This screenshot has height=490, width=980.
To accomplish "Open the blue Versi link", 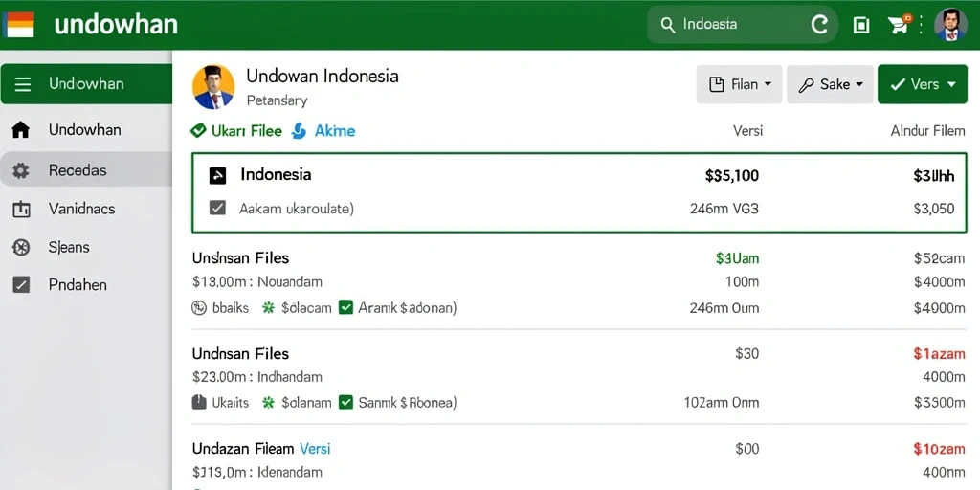I will pyautogui.click(x=315, y=449).
